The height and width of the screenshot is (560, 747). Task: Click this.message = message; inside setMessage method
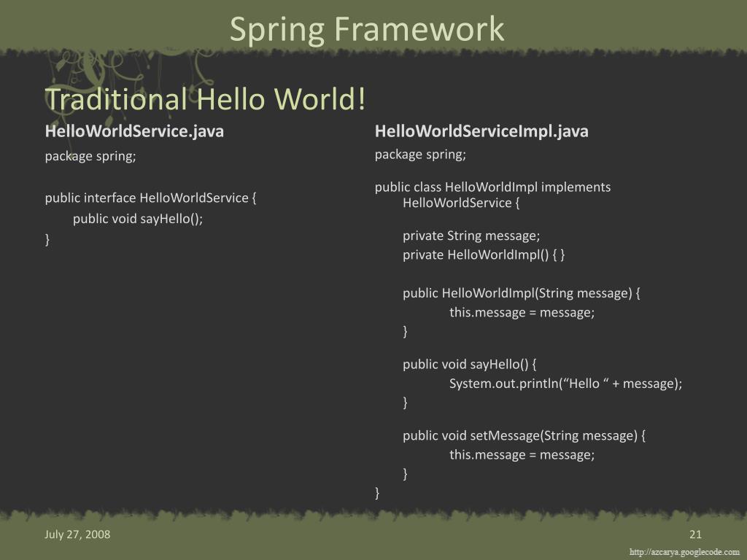(x=522, y=455)
